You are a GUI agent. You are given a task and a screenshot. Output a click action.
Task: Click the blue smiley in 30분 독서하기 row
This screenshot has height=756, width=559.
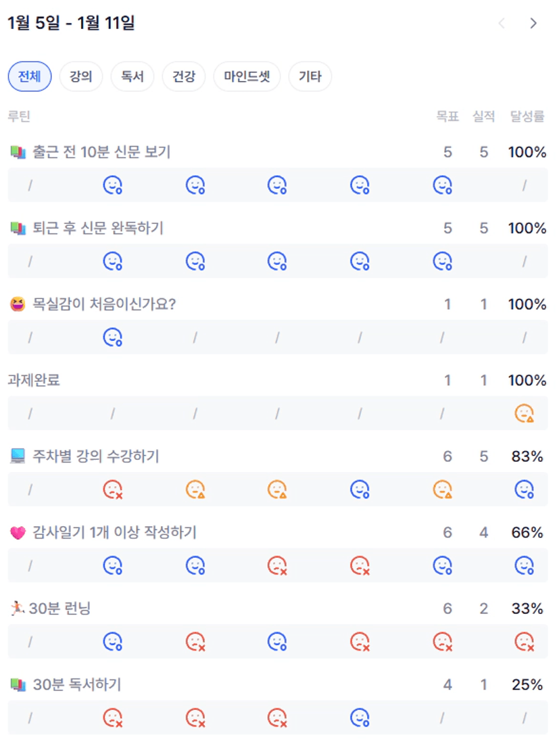pyautogui.click(x=360, y=717)
